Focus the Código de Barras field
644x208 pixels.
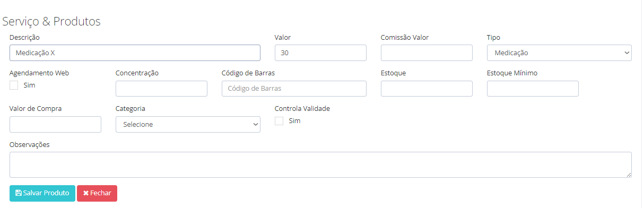[x=294, y=89]
